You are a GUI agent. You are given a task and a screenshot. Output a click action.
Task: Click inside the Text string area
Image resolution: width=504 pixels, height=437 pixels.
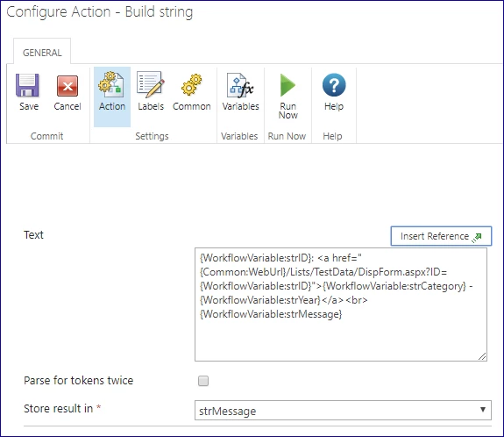point(341,304)
